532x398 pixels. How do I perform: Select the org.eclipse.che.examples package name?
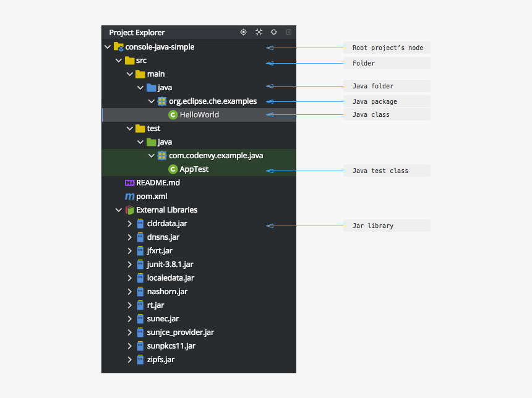tap(213, 101)
